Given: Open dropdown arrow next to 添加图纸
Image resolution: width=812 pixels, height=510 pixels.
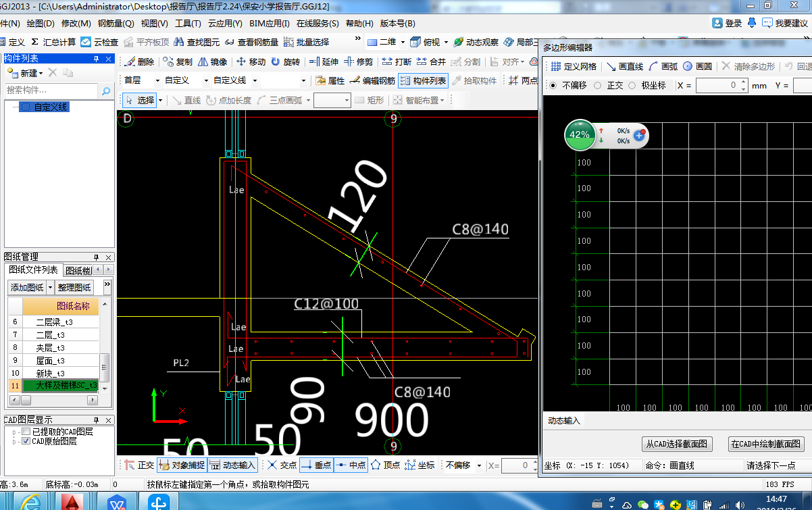Looking at the screenshot, I should point(50,287).
